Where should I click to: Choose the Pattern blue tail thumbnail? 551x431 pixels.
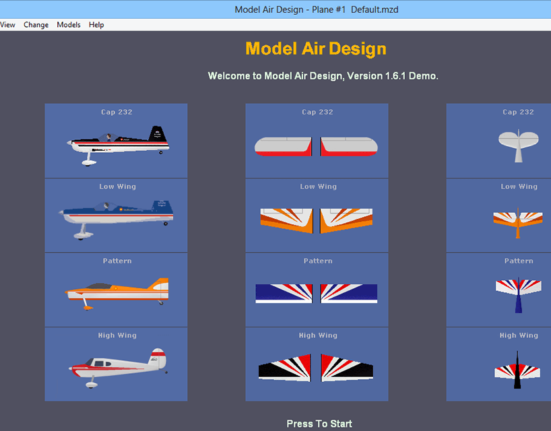[x=499, y=290]
